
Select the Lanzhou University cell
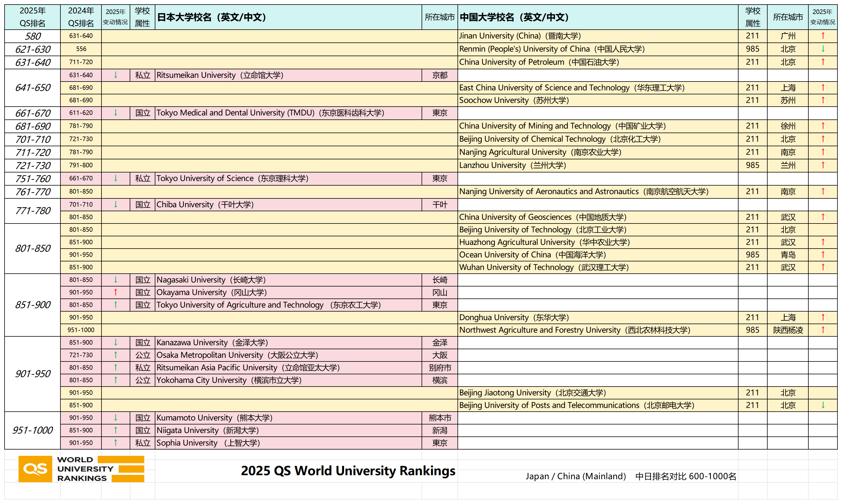point(597,165)
